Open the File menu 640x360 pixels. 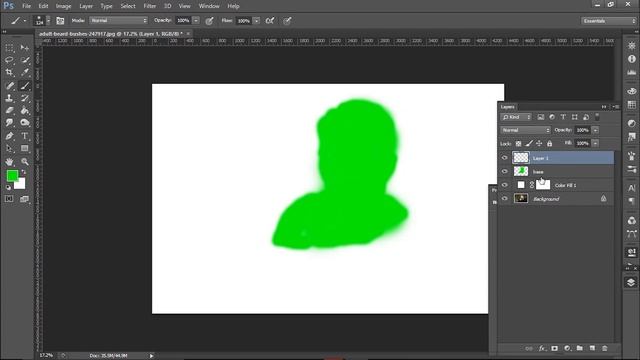pos(27,6)
